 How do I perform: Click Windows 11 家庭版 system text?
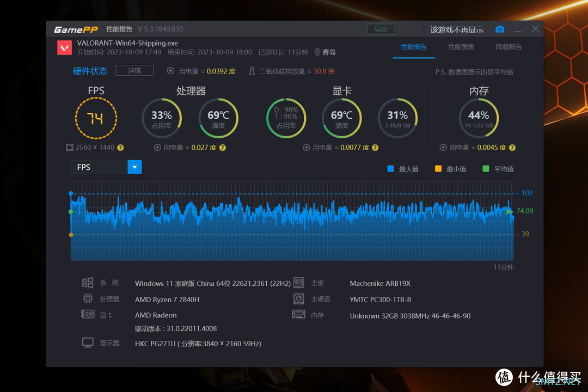tap(213, 283)
